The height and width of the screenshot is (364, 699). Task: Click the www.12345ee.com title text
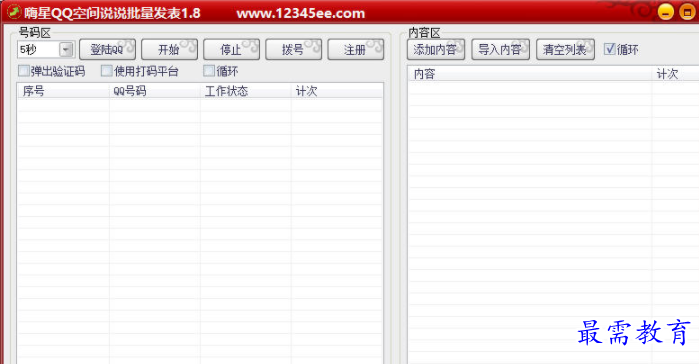click(300, 13)
